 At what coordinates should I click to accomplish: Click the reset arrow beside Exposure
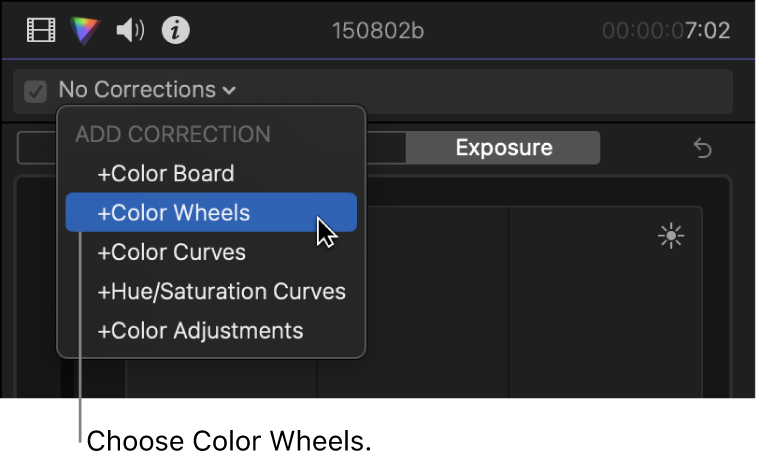[x=703, y=148]
